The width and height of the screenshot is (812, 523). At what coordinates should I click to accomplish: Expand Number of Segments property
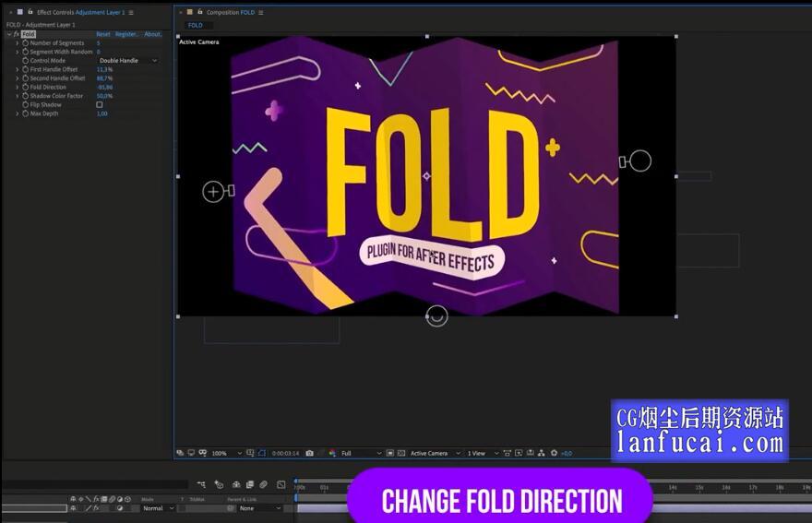click(18, 43)
